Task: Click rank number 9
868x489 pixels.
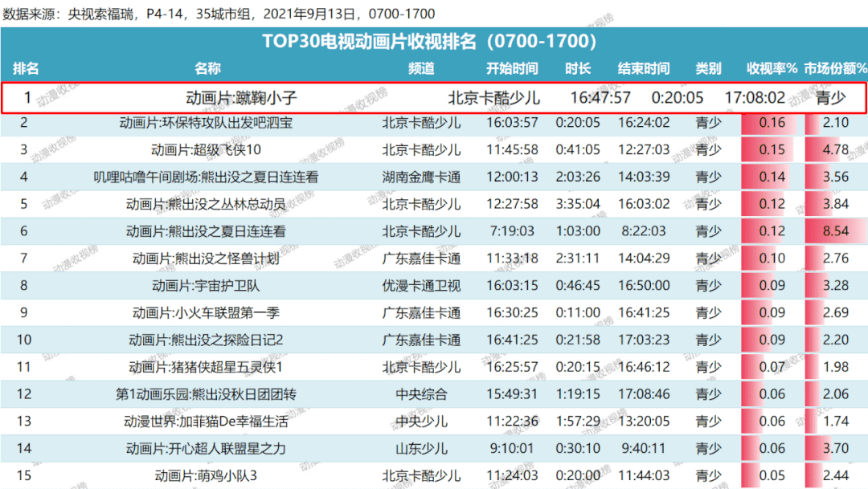Action: (24, 313)
